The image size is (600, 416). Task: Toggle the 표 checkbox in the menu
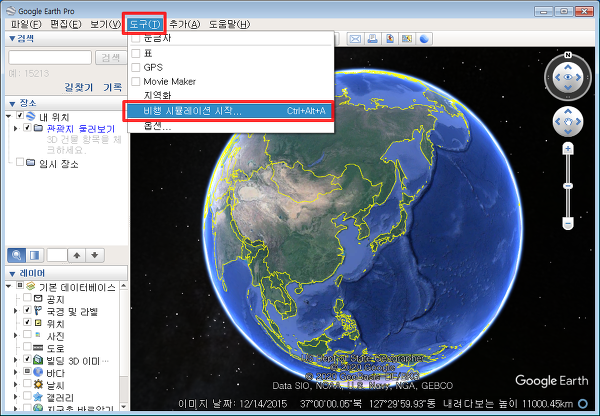[x=135, y=53]
